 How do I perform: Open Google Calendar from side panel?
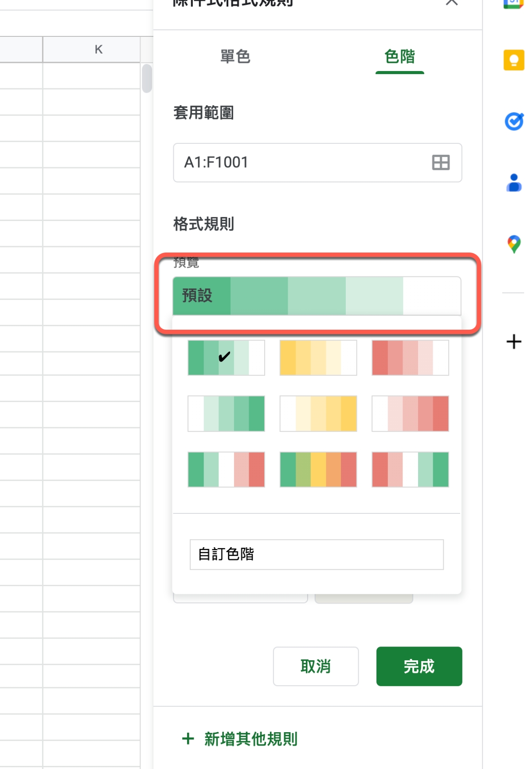(514, 4)
